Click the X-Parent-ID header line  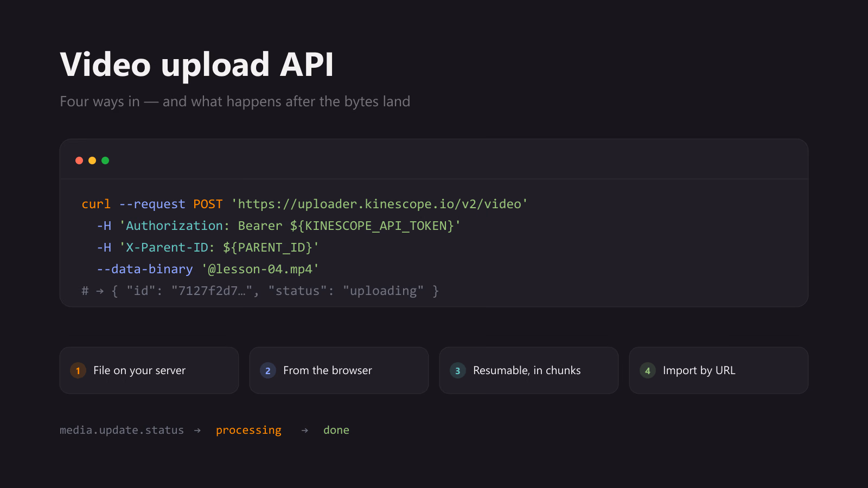coord(208,247)
